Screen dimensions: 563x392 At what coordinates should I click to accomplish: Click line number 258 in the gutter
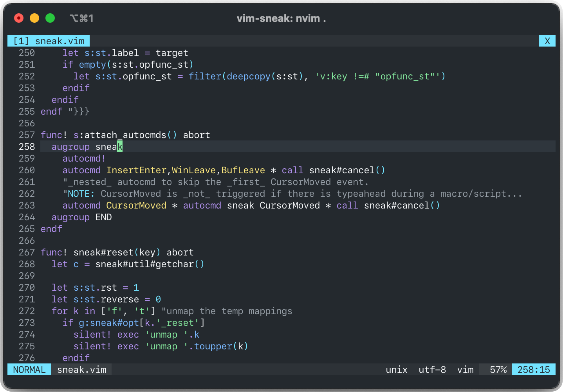click(27, 147)
